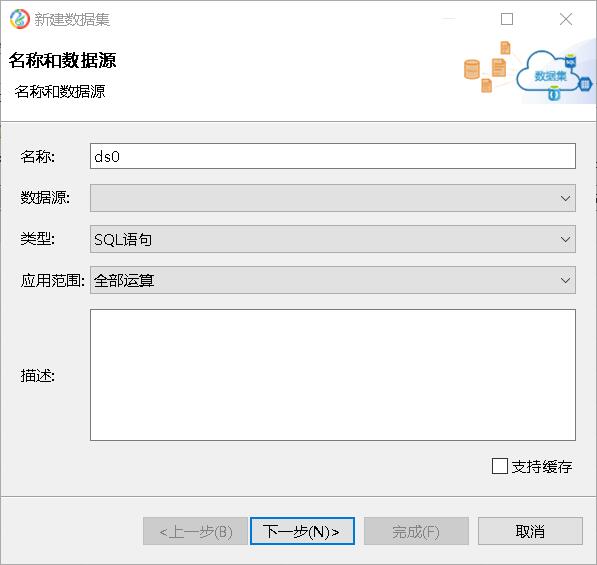
Task: Click the 数据源: field label
Action: [x=45, y=198]
